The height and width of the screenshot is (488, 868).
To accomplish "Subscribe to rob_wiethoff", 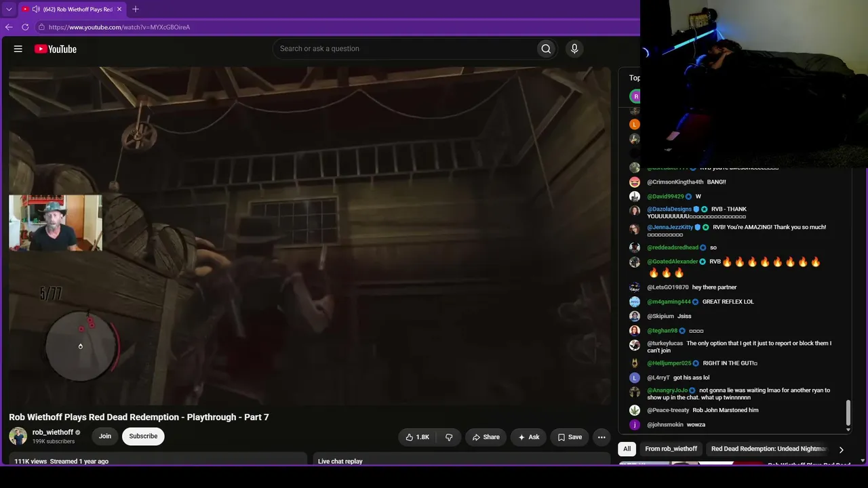I will coord(143,436).
